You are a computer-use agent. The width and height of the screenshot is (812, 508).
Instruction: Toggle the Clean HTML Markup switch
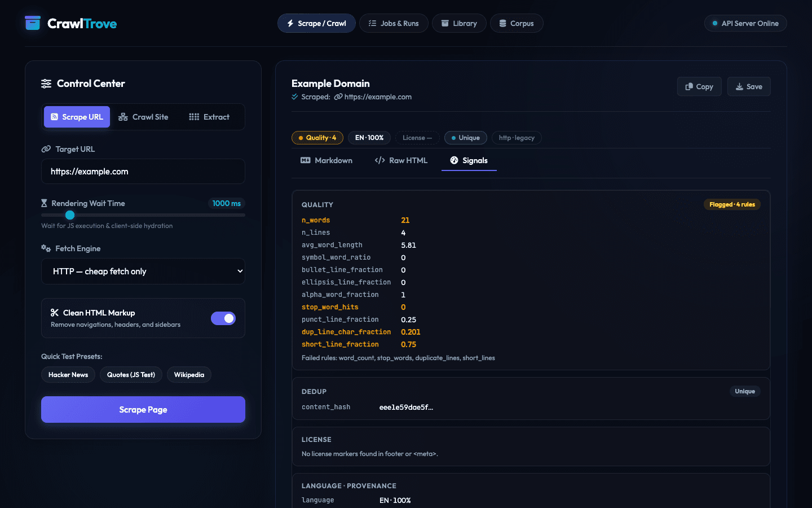tap(223, 318)
